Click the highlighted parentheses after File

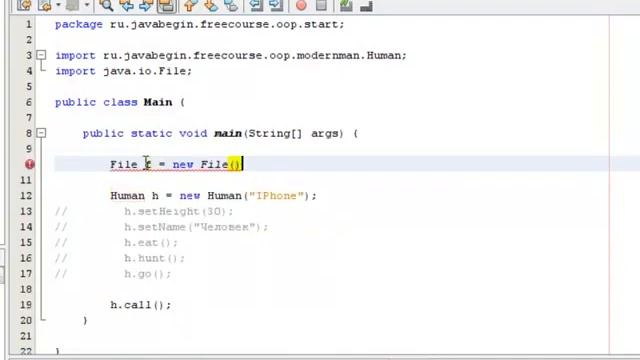tap(234, 164)
